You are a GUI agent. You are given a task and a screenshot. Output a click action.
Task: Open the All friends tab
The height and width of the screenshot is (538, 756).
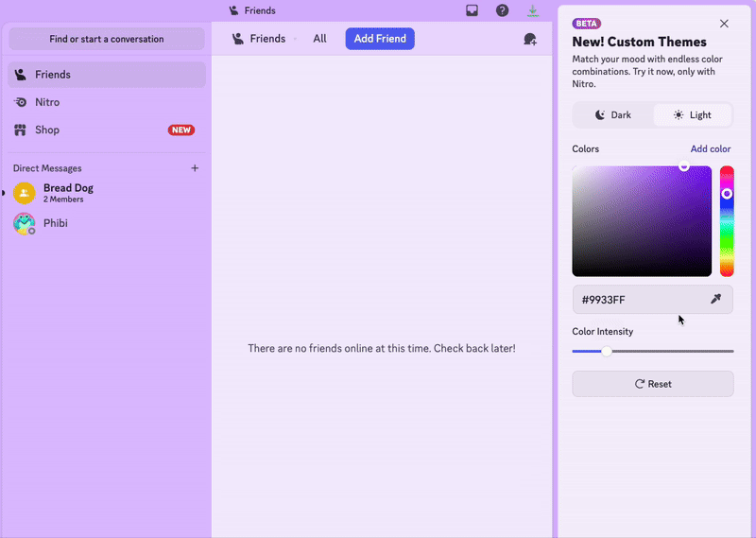[319, 39]
